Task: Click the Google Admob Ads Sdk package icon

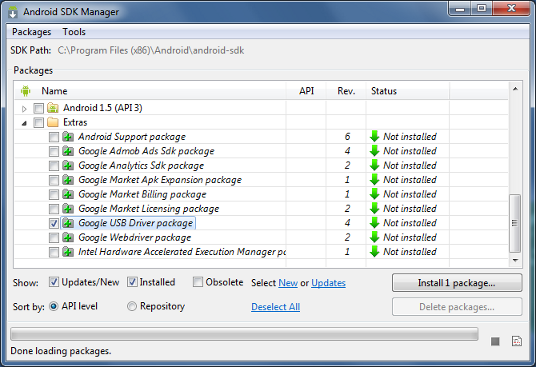Action: pyautogui.click(x=68, y=151)
